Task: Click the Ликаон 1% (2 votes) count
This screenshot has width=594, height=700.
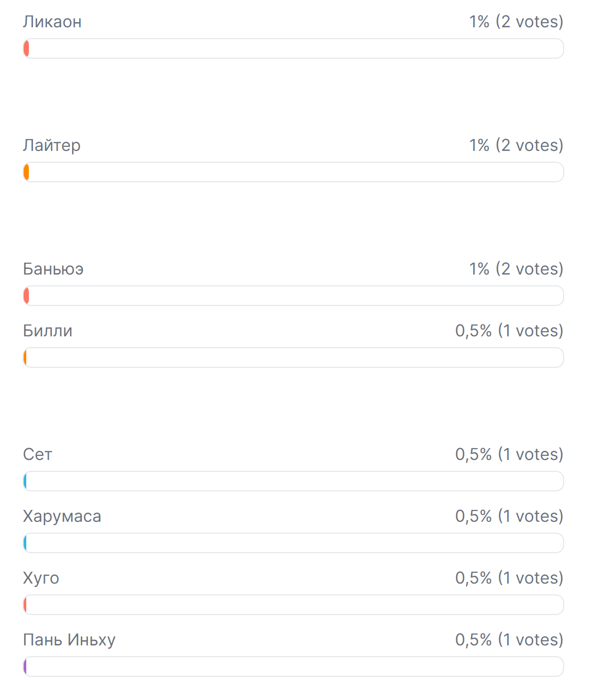Action: coord(516,22)
